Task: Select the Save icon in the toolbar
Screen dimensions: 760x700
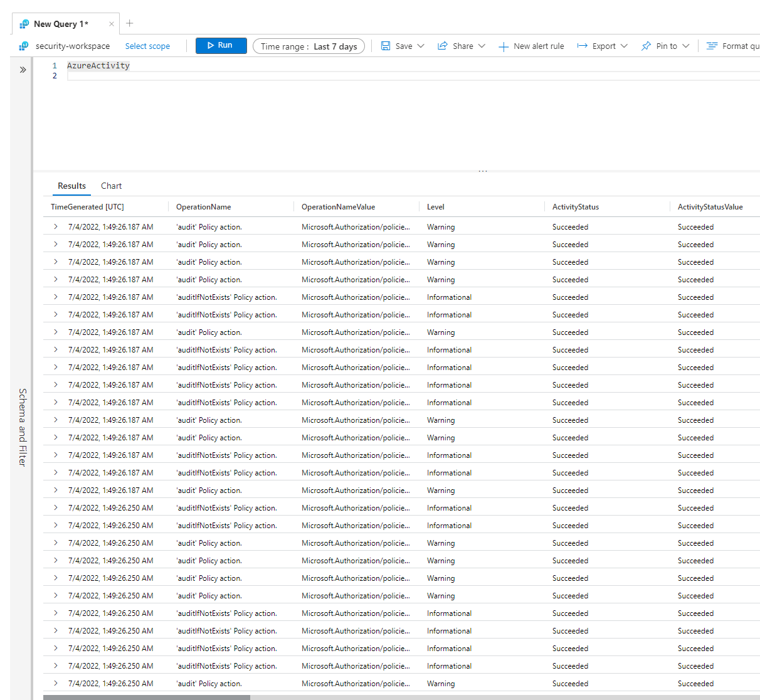Action: 385,46
